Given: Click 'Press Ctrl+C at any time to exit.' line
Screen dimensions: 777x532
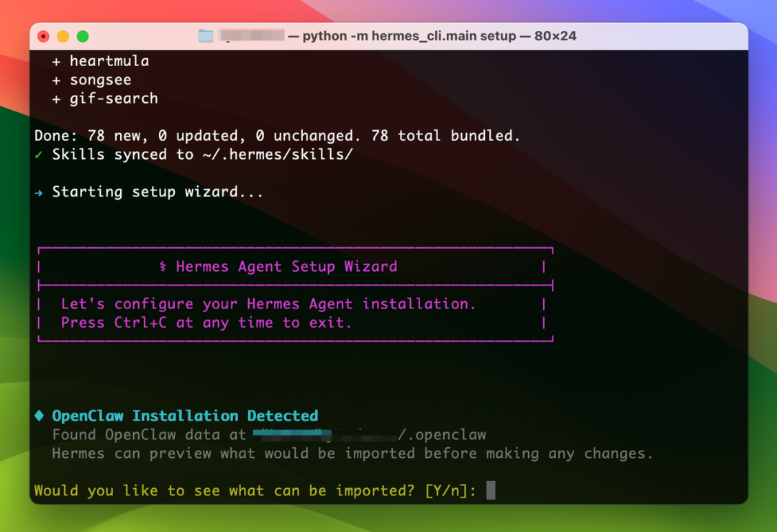Looking at the screenshot, I should click(x=206, y=323).
